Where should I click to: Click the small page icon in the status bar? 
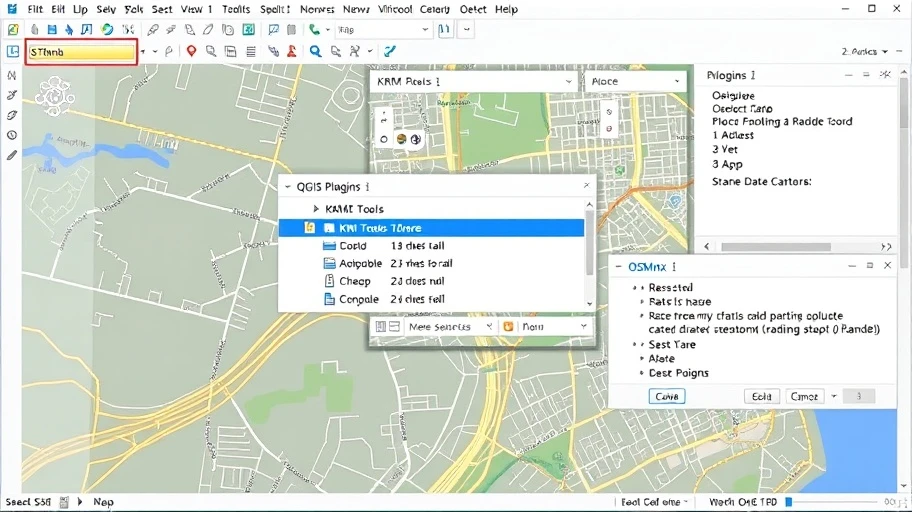coord(64,502)
